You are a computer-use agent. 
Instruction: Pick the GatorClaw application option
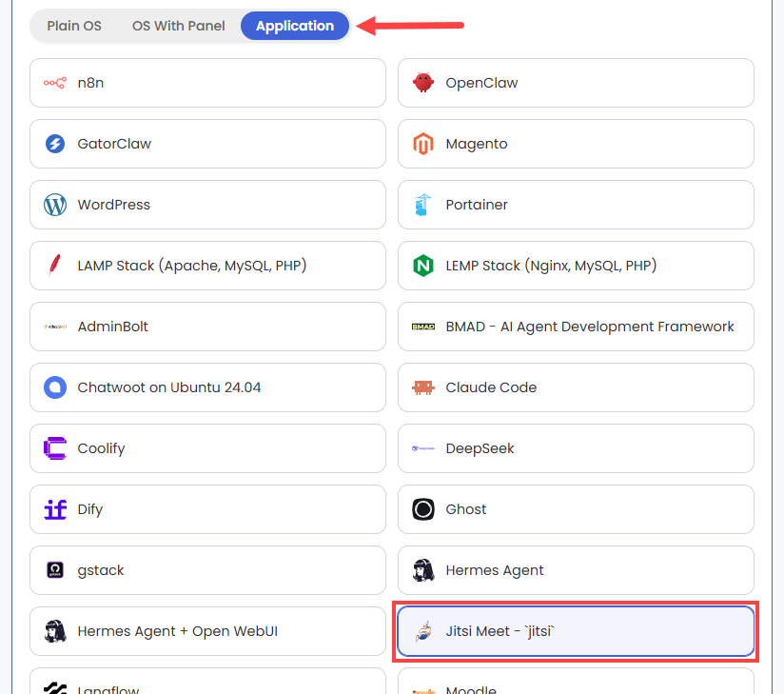pos(207,144)
